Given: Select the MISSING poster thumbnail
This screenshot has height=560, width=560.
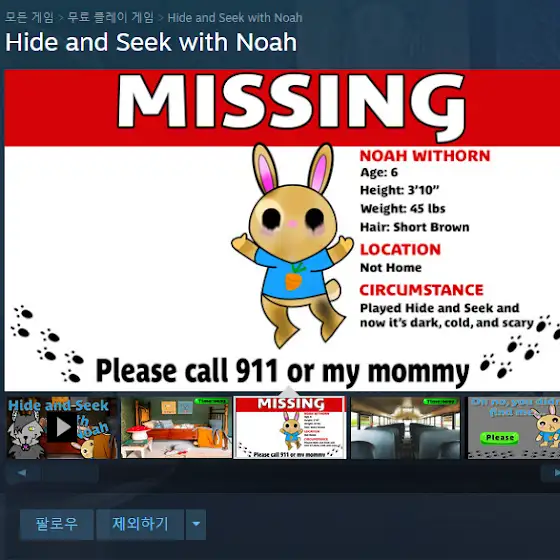Looking at the screenshot, I should 290,428.
